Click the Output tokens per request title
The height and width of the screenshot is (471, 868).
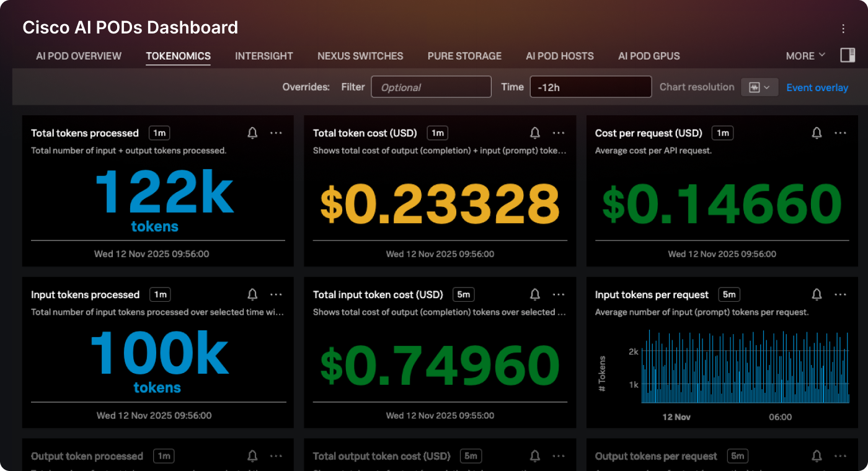click(x=656, y=456)
